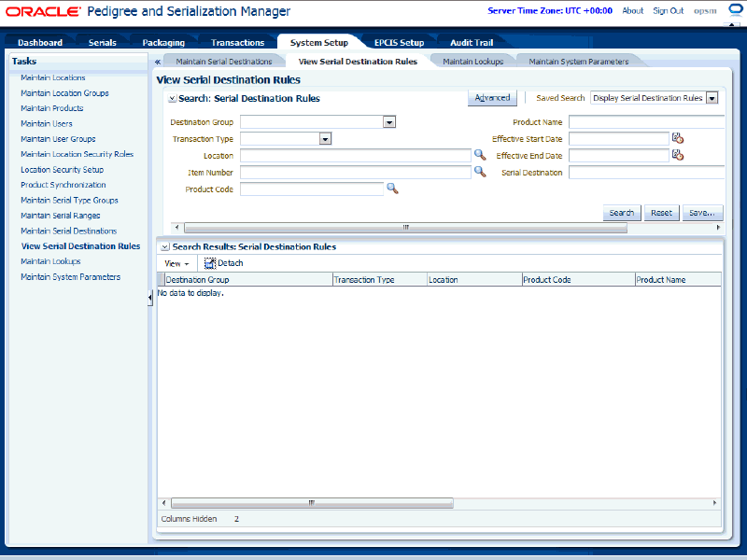Click the Product Name input field
Image resolution: width=747 pixels, height=560 pixels.
pyautogui.click(x=646, y=122)
